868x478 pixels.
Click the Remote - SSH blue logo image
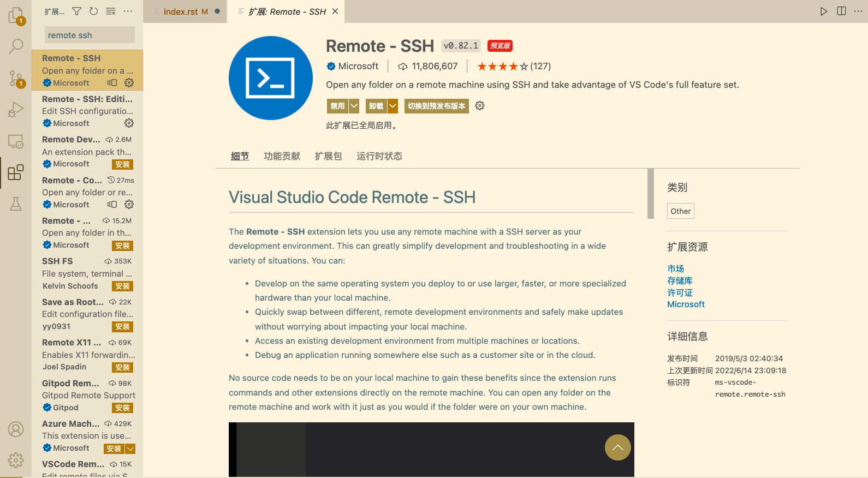pyautogui.click(x=271, y=78)
